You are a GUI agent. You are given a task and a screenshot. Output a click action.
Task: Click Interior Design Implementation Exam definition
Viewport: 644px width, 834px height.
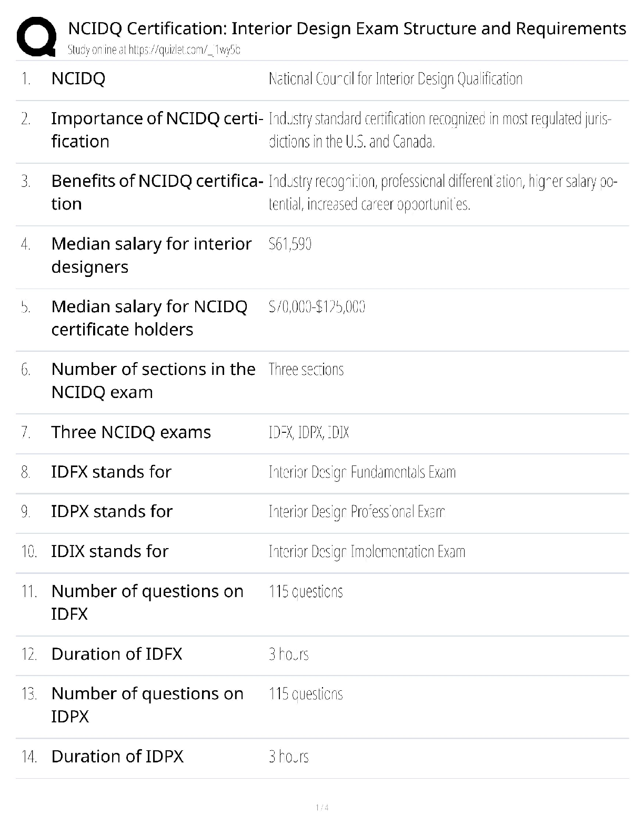(x=367, y=552)
